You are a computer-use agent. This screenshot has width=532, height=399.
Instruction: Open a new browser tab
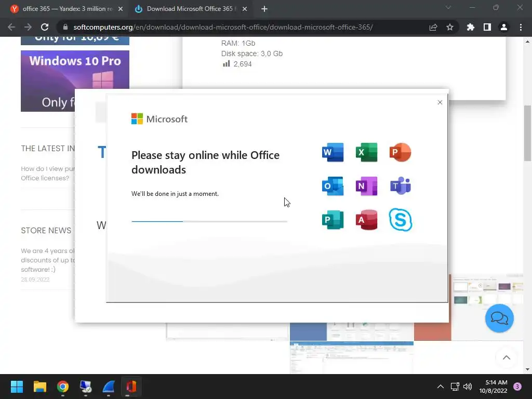[x=264, y=9]
